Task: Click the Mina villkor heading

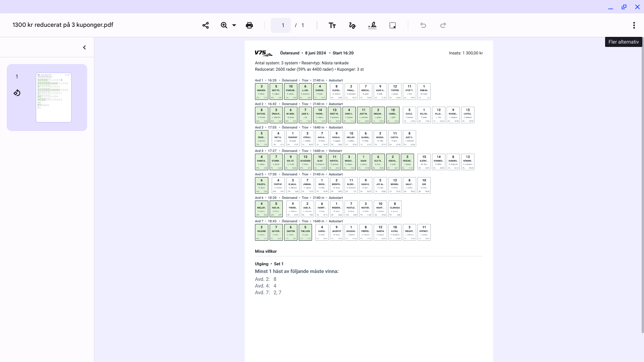Action: (266, 251)
